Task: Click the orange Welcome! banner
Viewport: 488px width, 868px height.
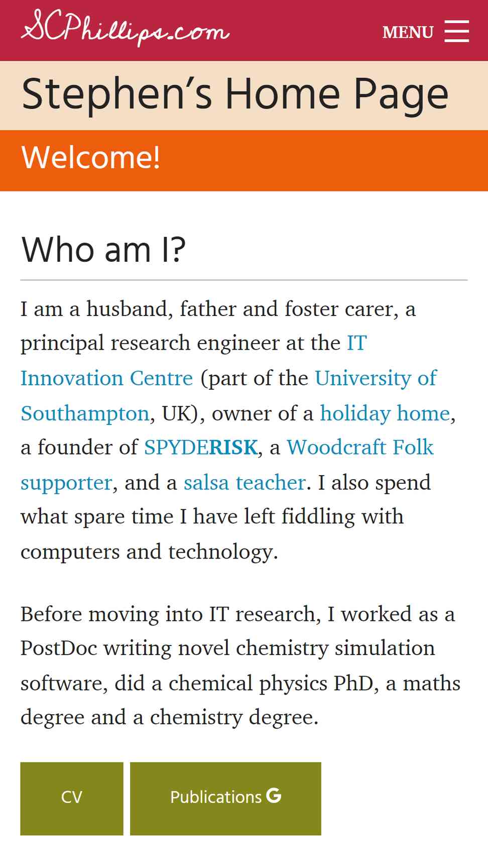Action: pos(244,161)
